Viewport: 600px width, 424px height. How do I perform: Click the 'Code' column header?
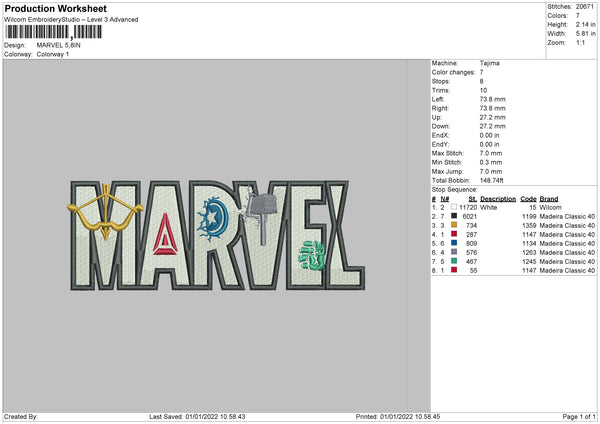(x=528, y=199)
